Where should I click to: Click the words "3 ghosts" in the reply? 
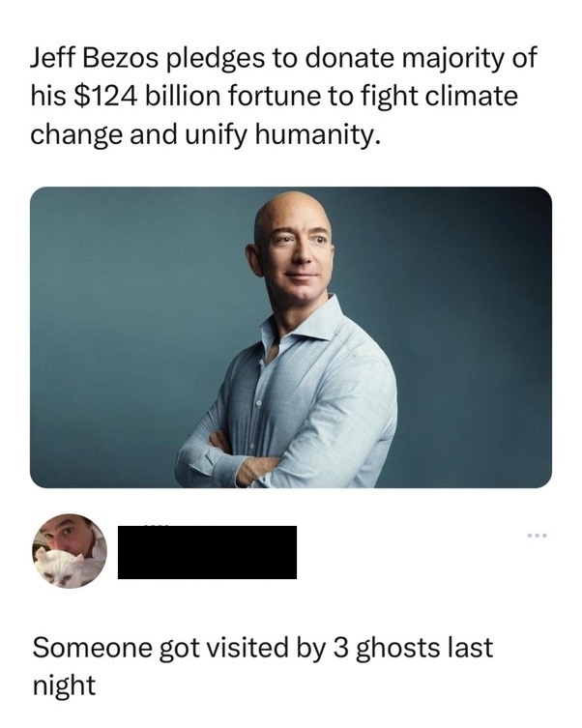point(386,648)
